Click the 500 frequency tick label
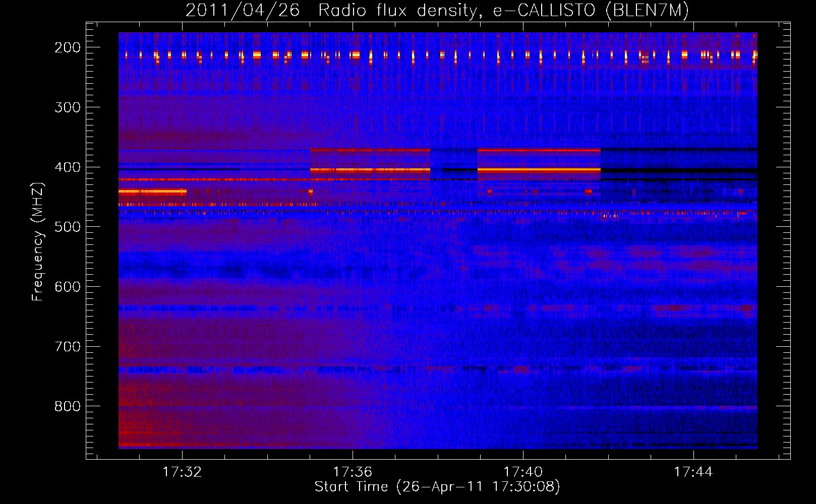The image size is (816, 504). [x=68, y=227]
